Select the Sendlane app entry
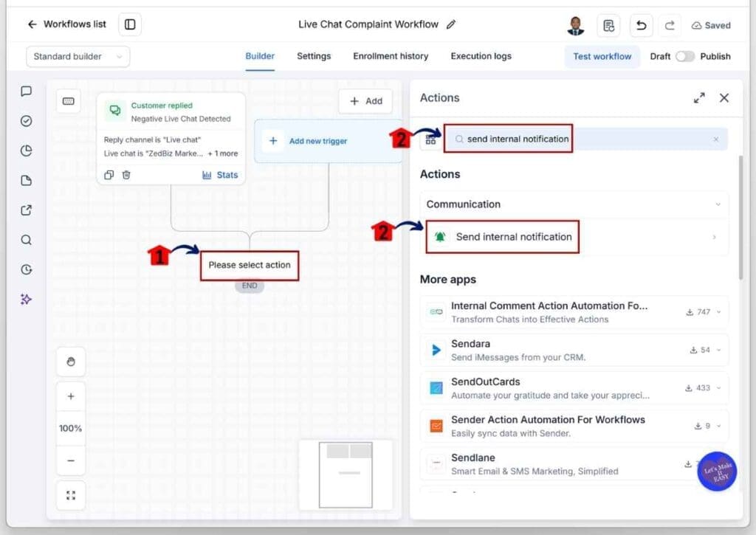This screenshot has width=756, height=535. click(574, 463)
